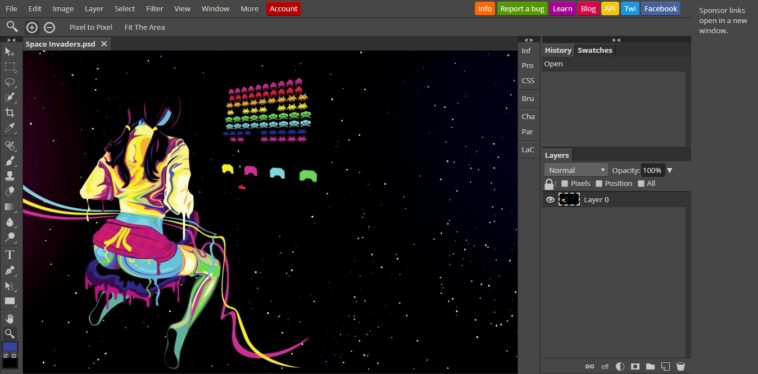Select the Blur droplet tool
This screenshot has width=758, height=374.
[10, 222]
